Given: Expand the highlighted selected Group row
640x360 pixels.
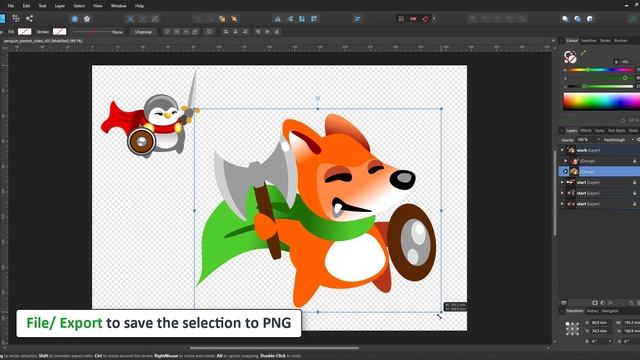Looking at the screenshot, I should click(566, 171).
